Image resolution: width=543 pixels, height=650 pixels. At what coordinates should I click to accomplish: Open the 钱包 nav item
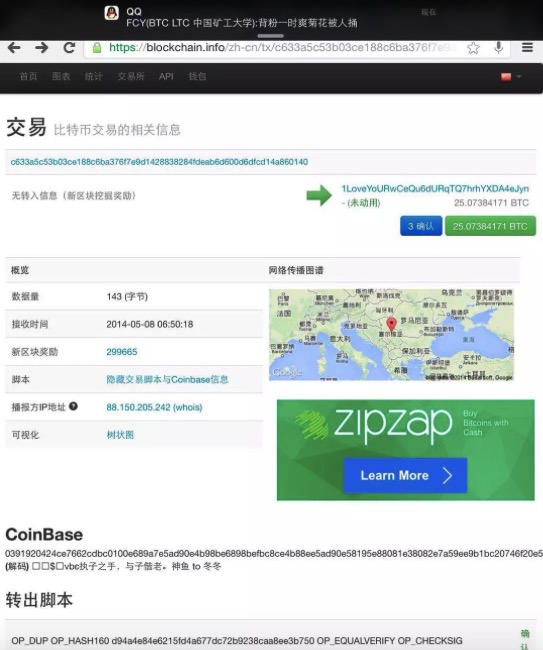pyautogui.click(x=197, y=76)
